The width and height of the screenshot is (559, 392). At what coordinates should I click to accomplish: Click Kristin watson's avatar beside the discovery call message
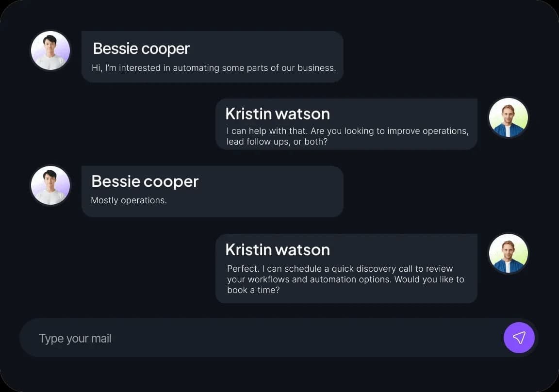pyautogui.click(x=508, y=253)
